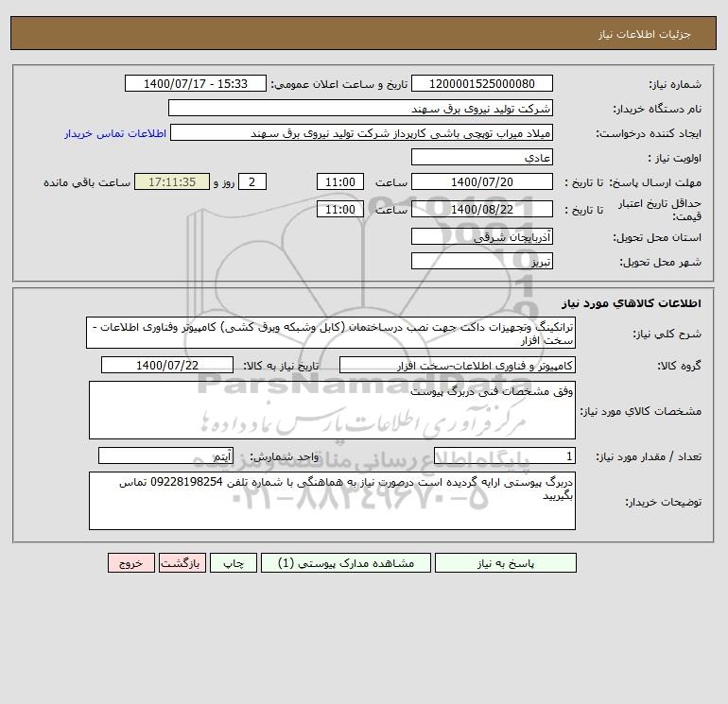Click the label ایجاد کننده درخواست
728x704 pixels.
coord(649,133)
